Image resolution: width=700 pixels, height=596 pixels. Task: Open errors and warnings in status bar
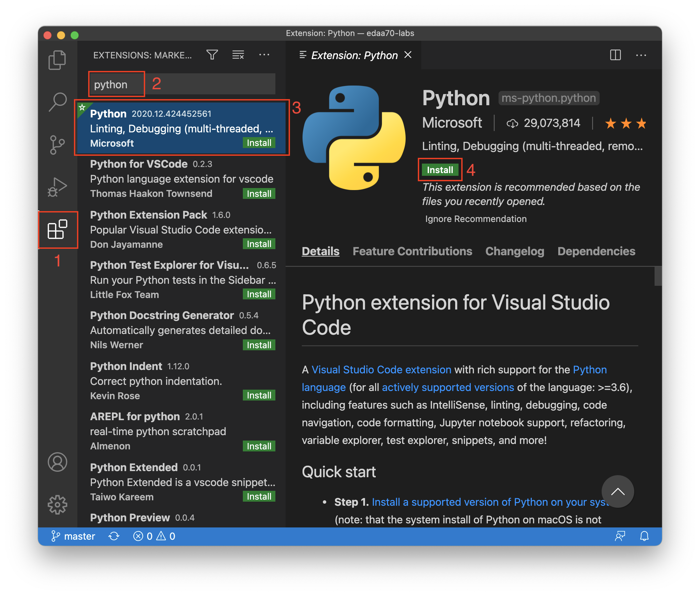154,536
